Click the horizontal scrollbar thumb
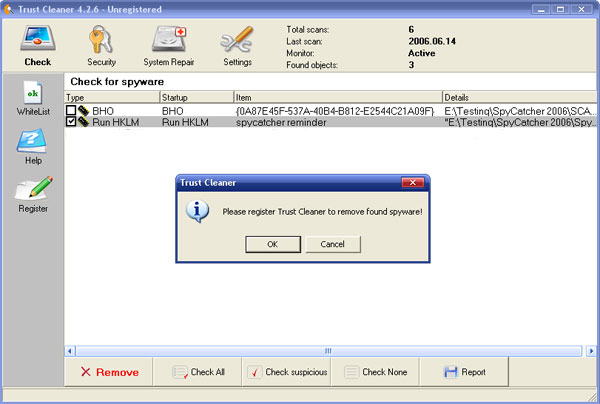 click(x=329, y=351)
